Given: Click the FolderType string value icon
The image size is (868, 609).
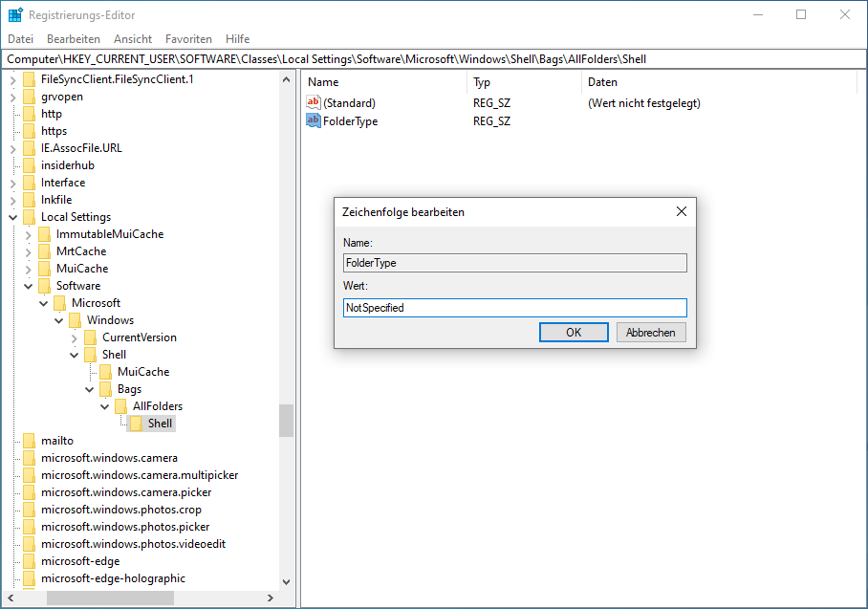Looking at the screenshot, I should (314, 120).
